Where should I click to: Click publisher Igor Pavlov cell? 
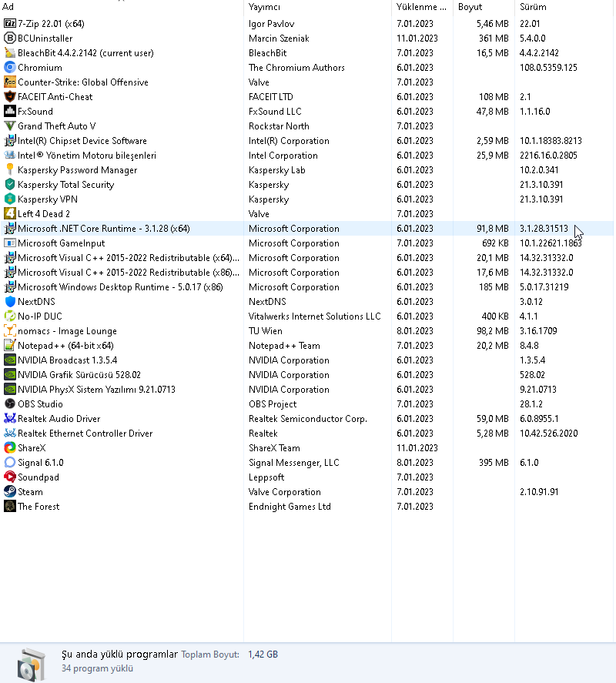(271, 24)
